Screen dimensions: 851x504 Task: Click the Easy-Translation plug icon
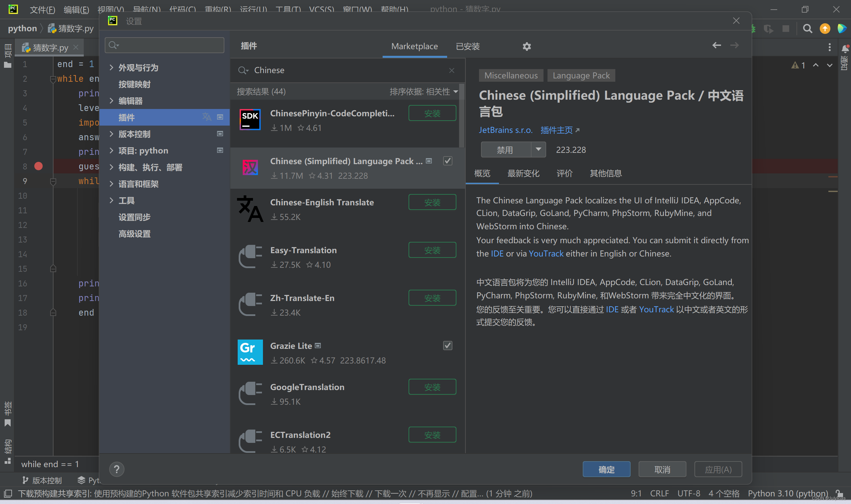tap(250, 256)
